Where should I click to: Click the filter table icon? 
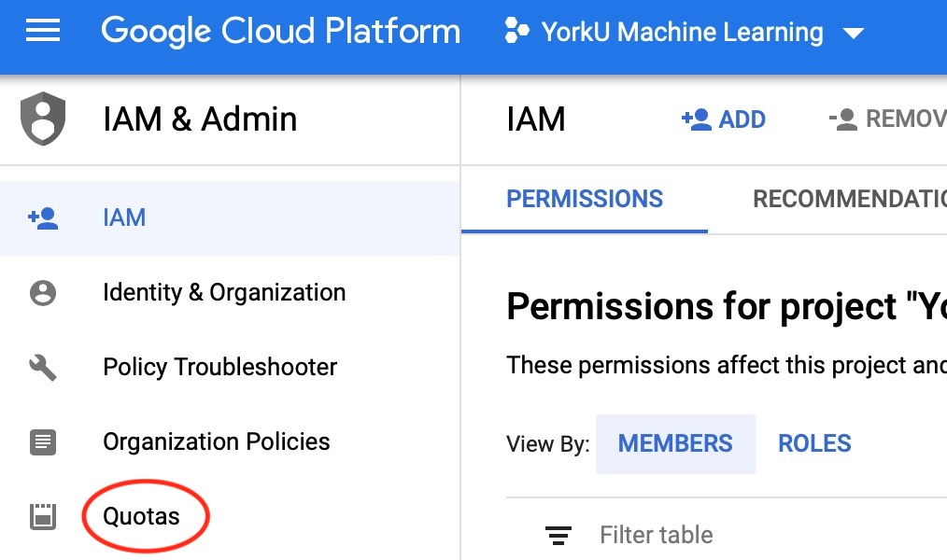tap(558, 535)
